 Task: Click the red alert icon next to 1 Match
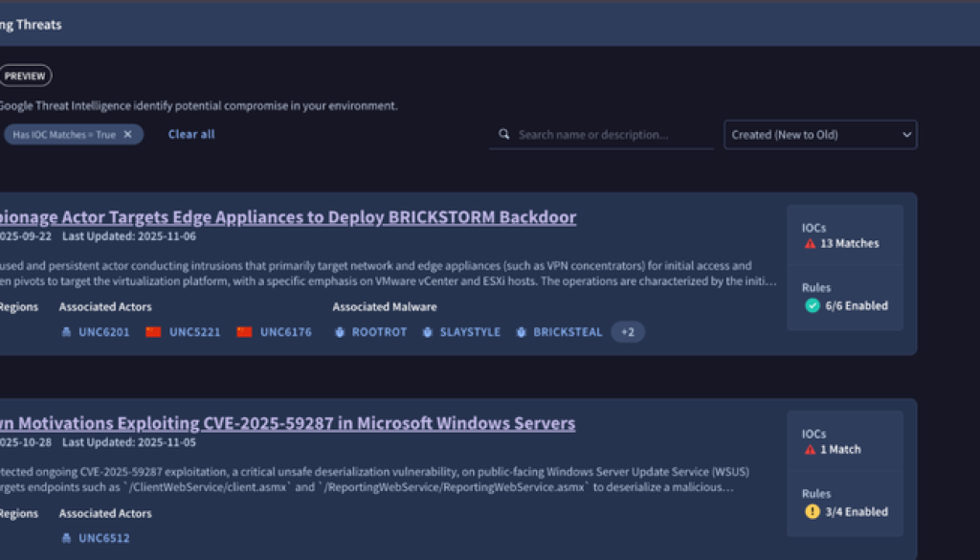(809, 450)
